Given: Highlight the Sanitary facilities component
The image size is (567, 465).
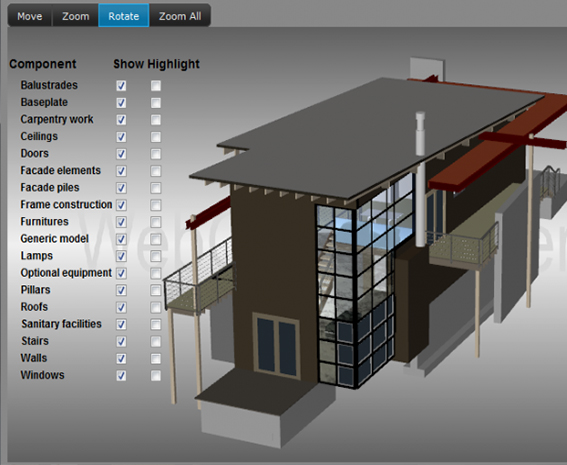Looking at the screenshot, I should (x=156, y=324).
